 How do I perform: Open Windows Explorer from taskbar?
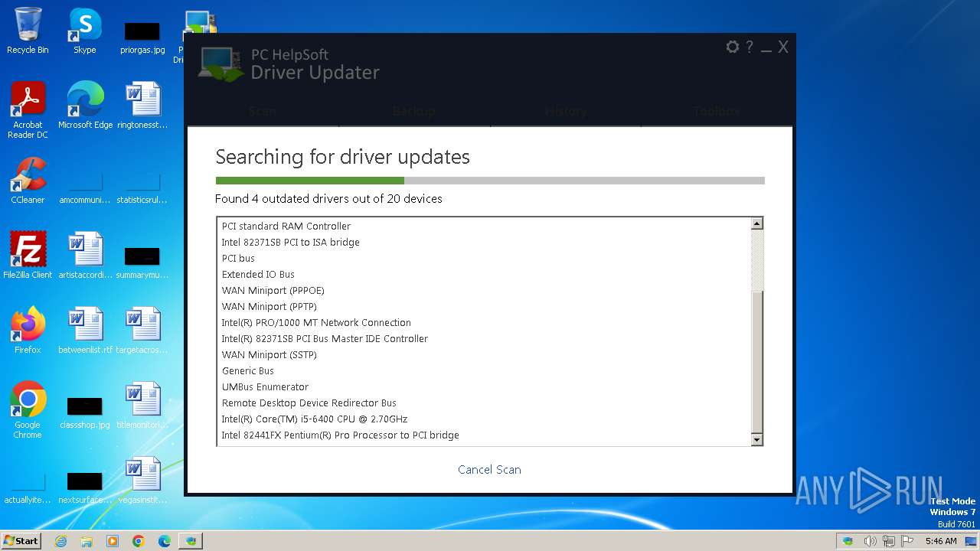tap(87, 541)
